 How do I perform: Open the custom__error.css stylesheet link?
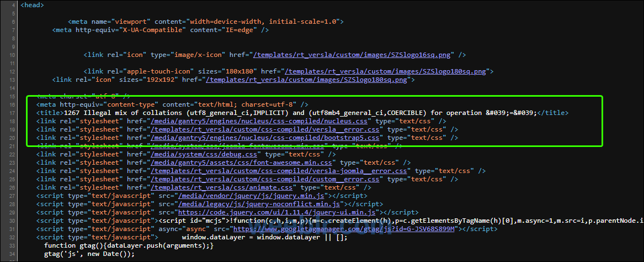coord(265,179)
